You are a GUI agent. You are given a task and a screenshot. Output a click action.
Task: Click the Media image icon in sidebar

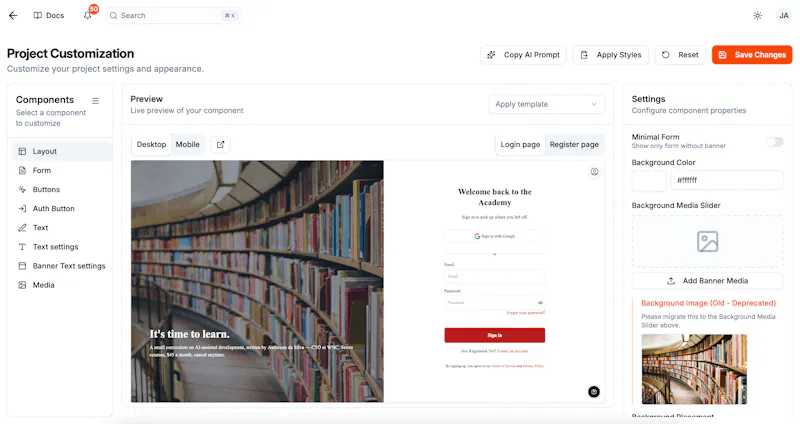point(22,285)
